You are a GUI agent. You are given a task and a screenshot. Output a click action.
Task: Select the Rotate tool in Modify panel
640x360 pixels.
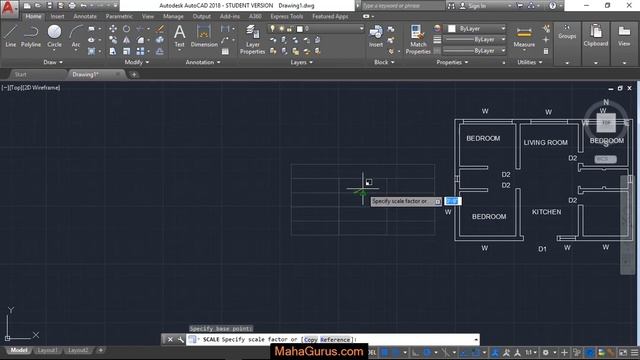[x=127, y=29]
